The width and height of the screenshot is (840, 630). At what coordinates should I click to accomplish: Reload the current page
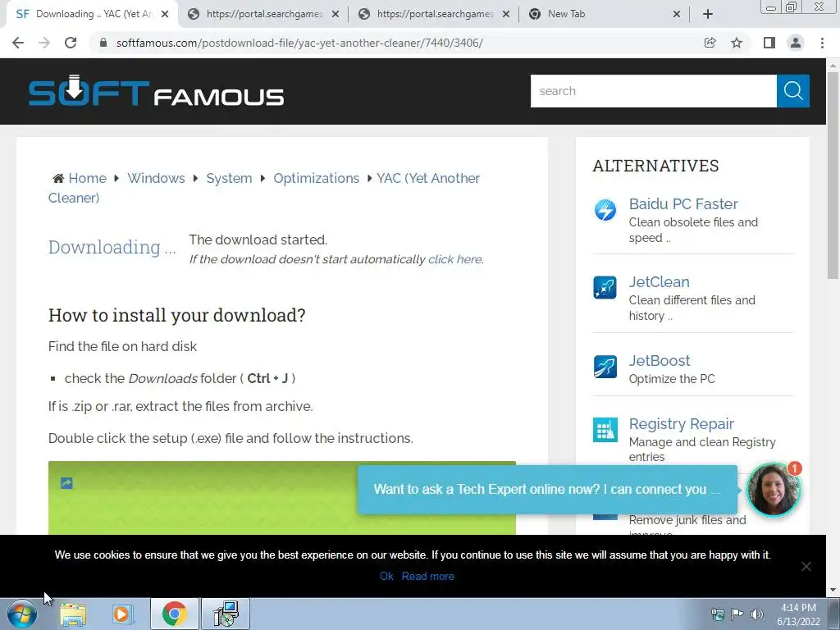click(71, 43)
